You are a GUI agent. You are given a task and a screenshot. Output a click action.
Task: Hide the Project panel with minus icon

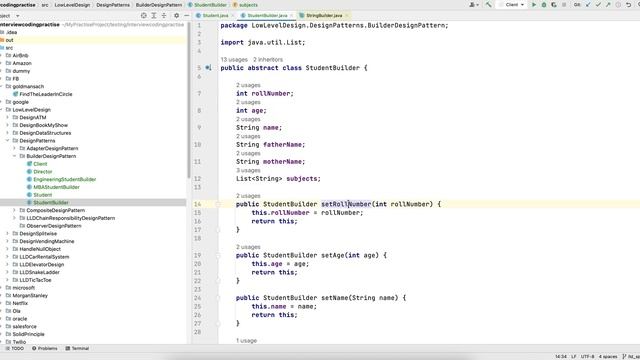point(187,16)
